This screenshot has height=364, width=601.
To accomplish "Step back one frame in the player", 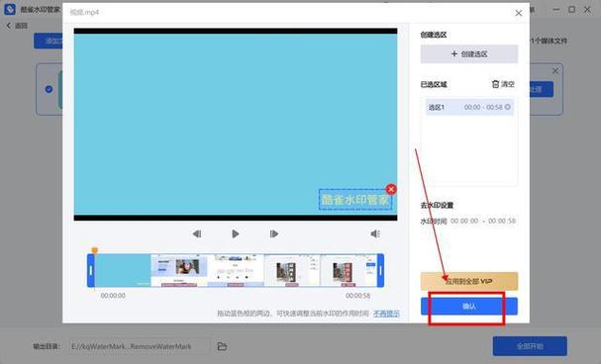I will [197, 233].
